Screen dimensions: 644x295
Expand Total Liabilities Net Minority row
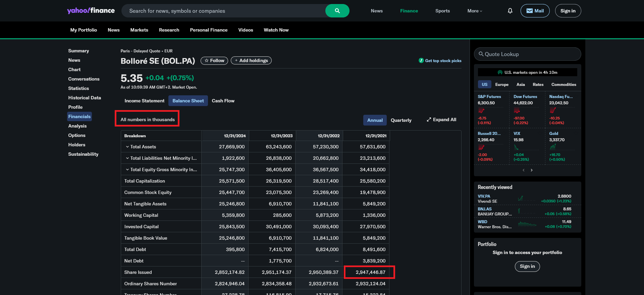coord(127,158)
